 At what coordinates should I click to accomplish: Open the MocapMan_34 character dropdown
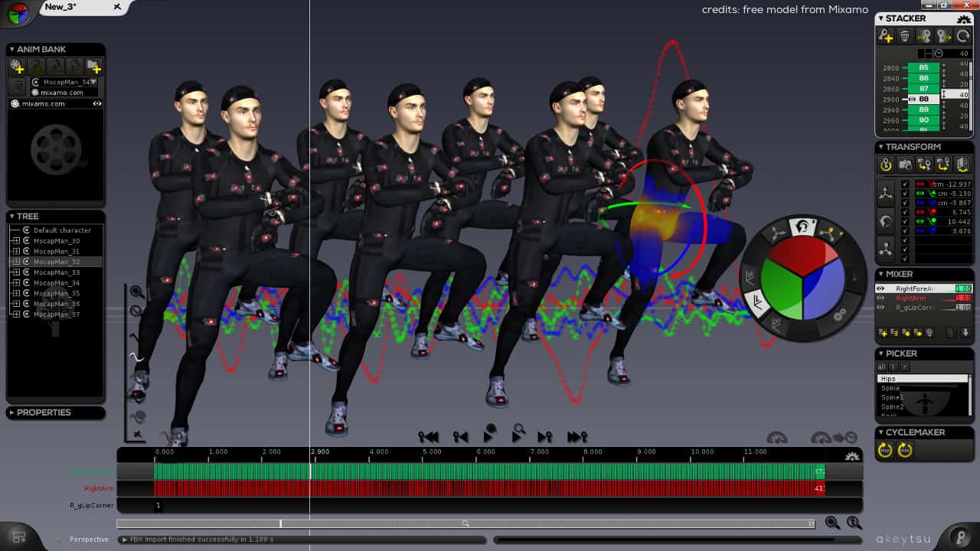[93, 82]
